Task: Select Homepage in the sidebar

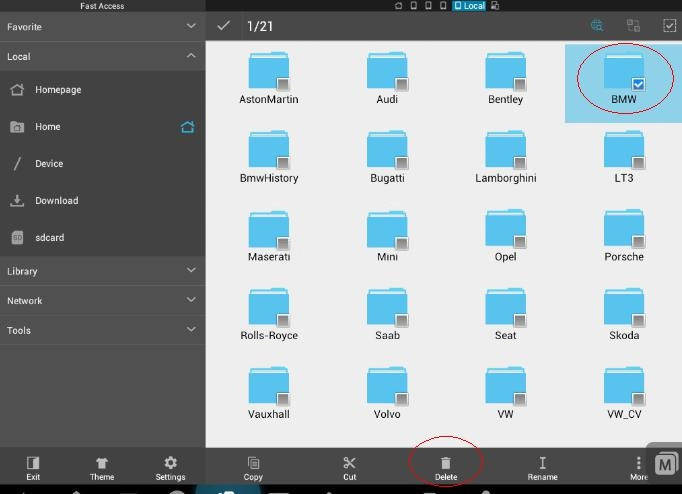Action: tap(102, 90)
